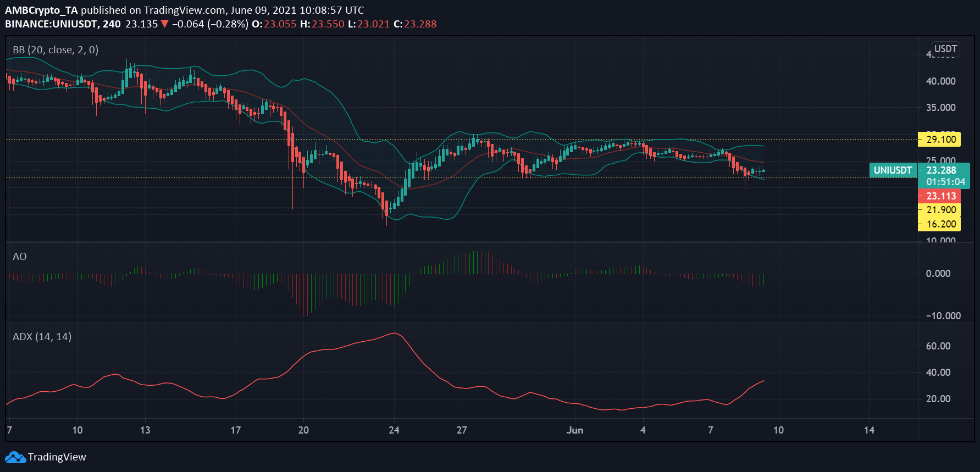Click the date label 17 on time axis
Image resolution: width=980 pixels, height=472 pixels.
pyautogui.click(x=235, y=430)
